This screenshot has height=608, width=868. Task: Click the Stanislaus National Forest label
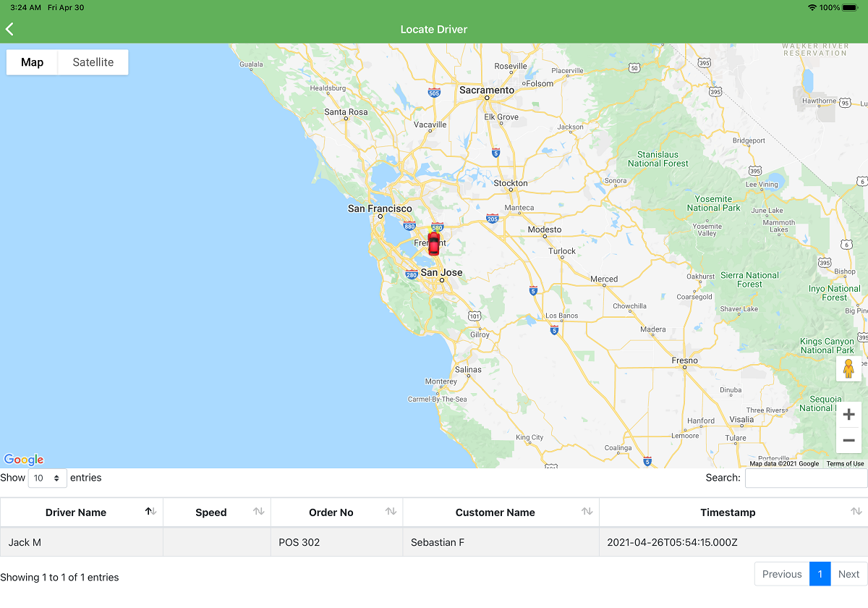[658, 159]
